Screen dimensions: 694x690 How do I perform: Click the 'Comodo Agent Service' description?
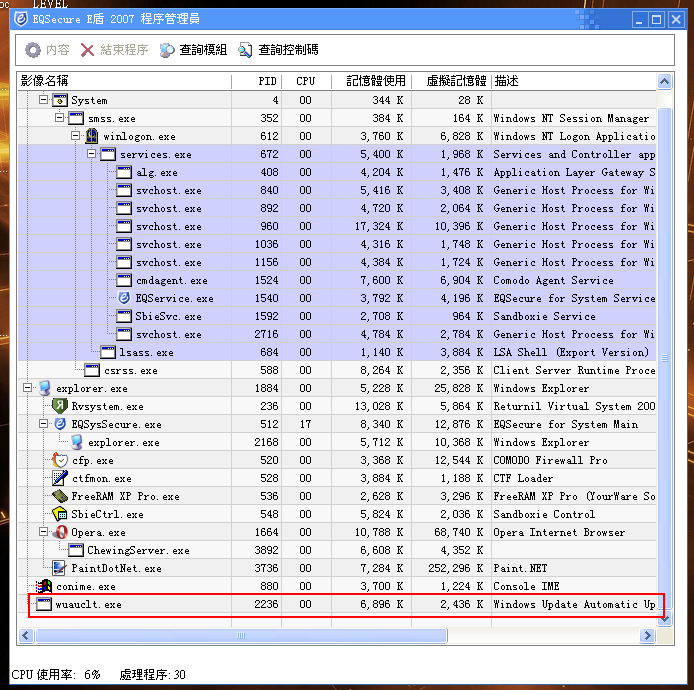click(x=553, y=280)
